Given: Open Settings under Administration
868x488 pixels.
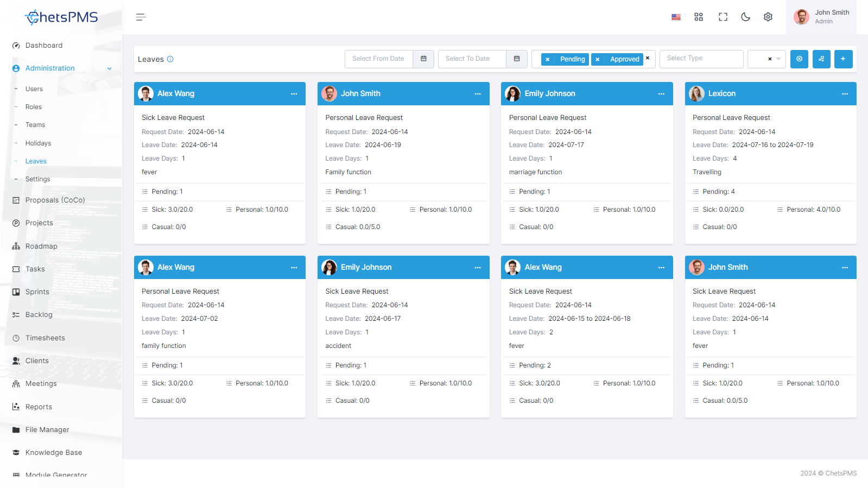Looking at the screenshot, I should coord(37,179).
